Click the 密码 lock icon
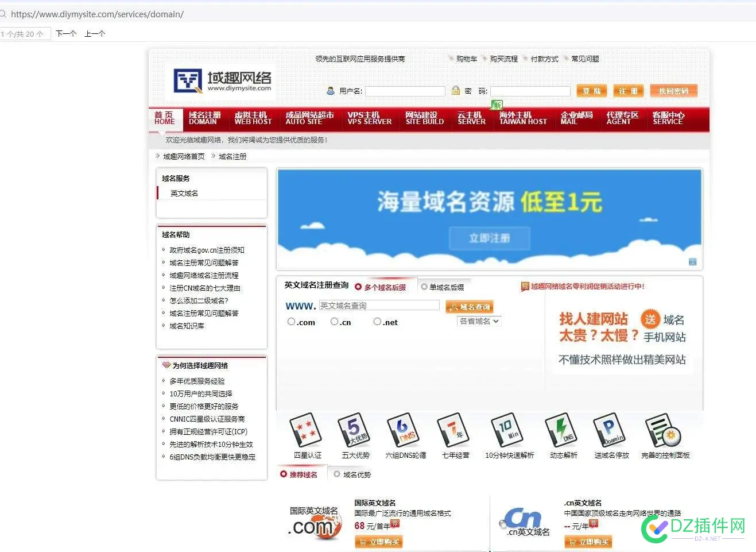This screenshot has width=756, height=552. 456,90
